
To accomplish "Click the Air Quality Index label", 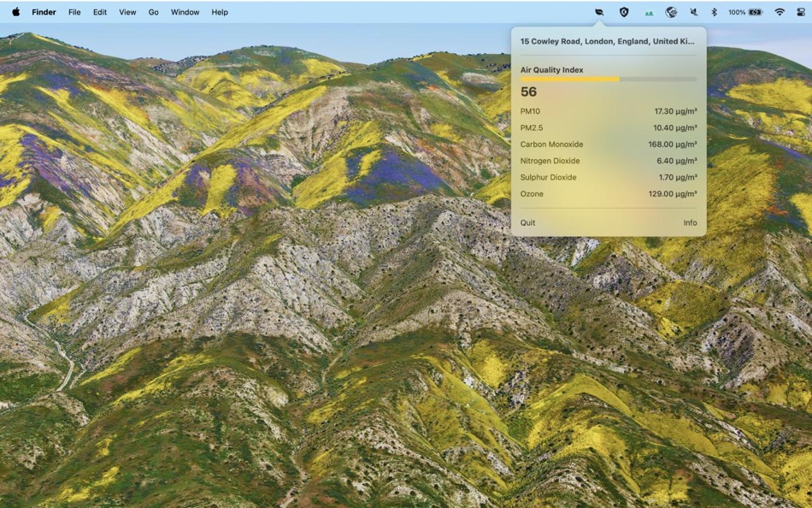I will [x=551, y=69].
